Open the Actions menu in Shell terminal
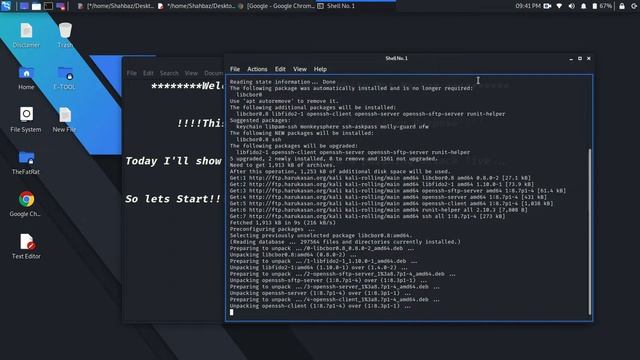The height and width of the screenshot is (360, 640). (257, 69)
